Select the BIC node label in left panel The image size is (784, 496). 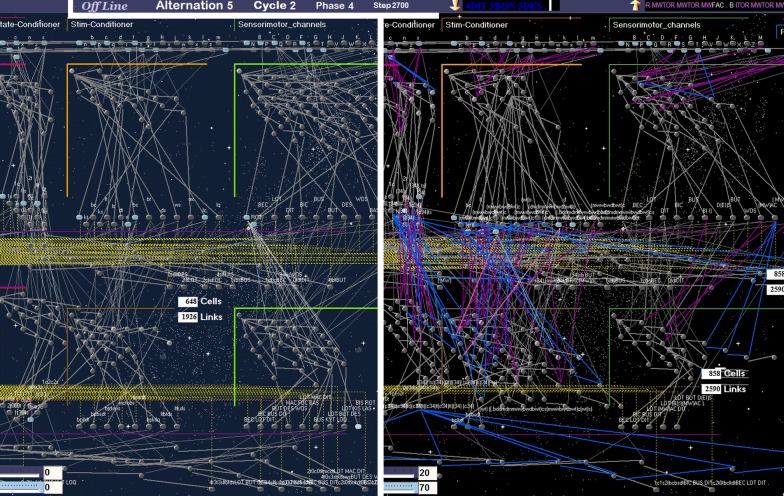tap(304, 205)
